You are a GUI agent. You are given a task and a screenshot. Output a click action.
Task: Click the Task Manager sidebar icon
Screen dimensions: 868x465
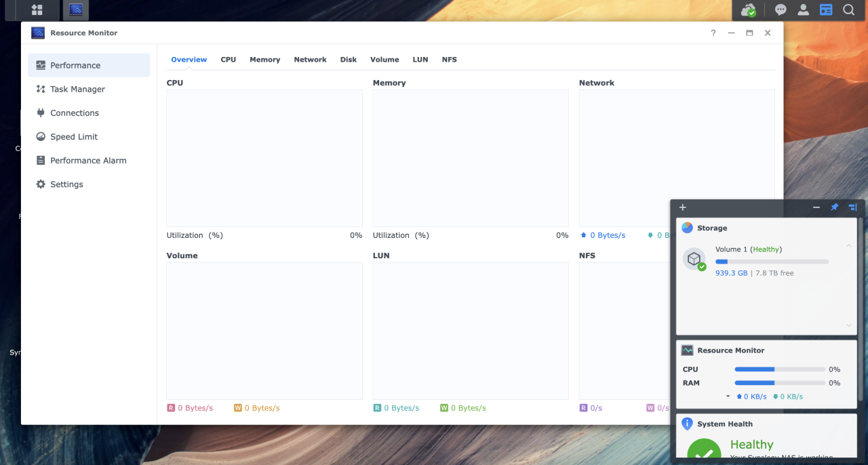click(41, 89)
